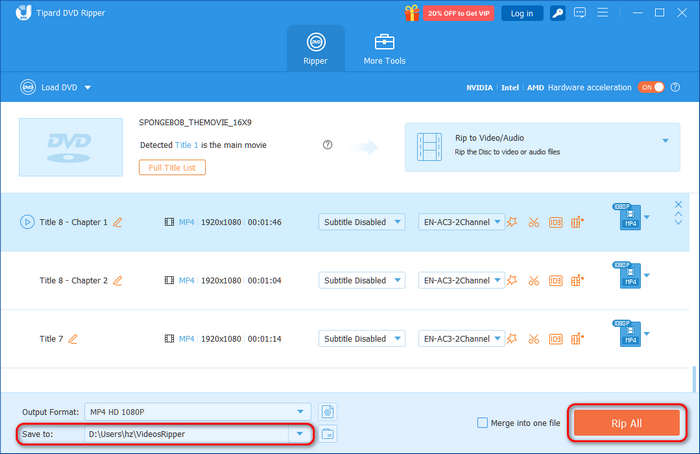Image resolution: width=700 pixels, height=454 pixels.
Task: Open subtitle dropdown for Title 7
Action: tap(362, 339)
